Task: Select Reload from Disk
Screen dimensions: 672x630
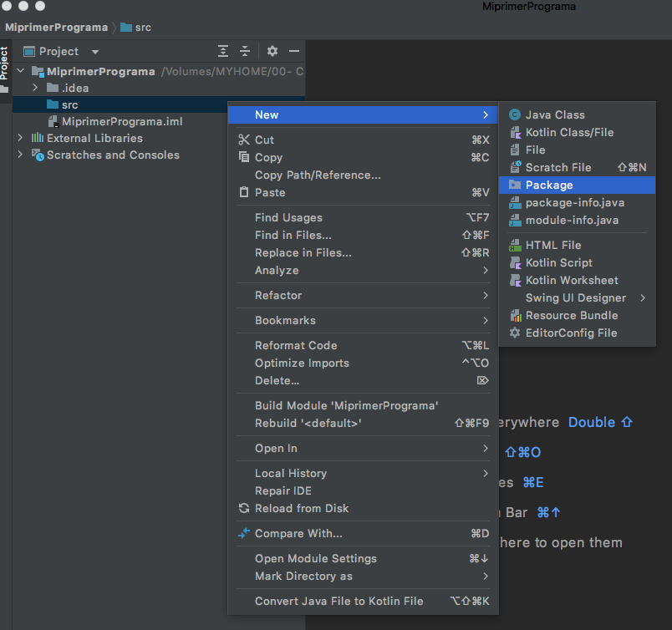Action: coord(363,508)
